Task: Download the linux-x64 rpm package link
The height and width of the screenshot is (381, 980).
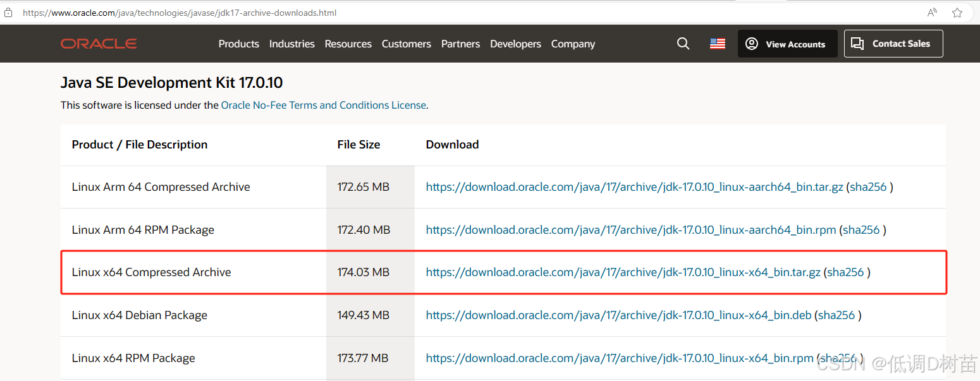Action: click(620, 358)
